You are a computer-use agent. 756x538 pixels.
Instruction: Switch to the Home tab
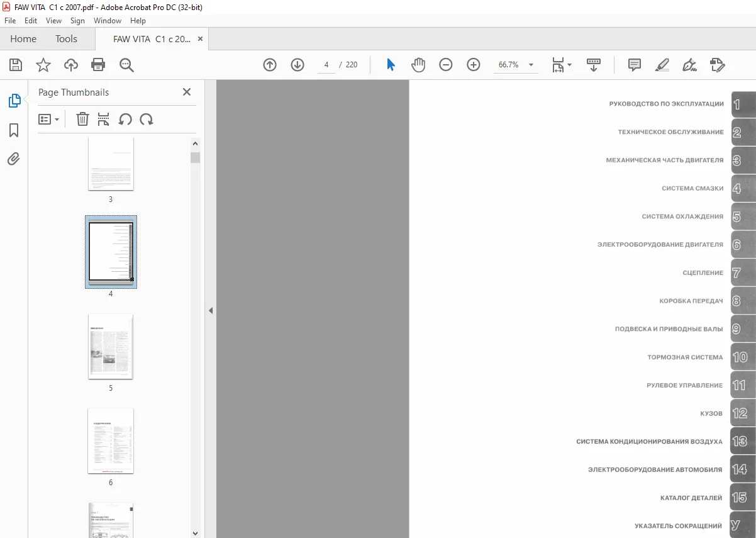click(x=23, y=38)
